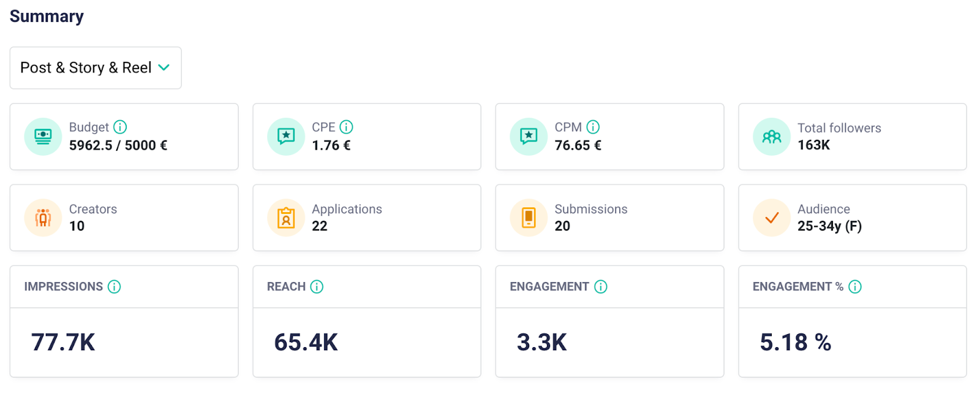Open the Post & Story & Reel dropdown

(95, 68)
